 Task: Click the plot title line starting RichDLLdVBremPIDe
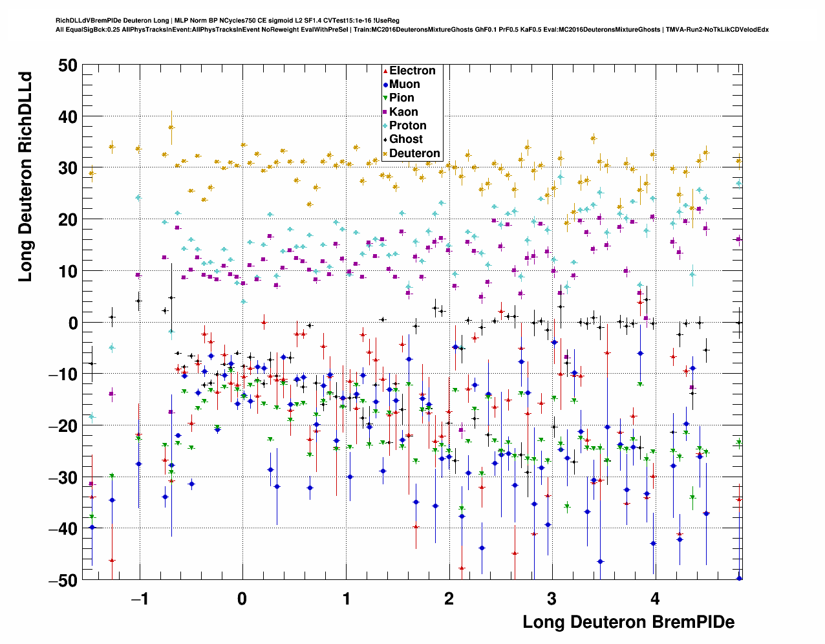228,21
